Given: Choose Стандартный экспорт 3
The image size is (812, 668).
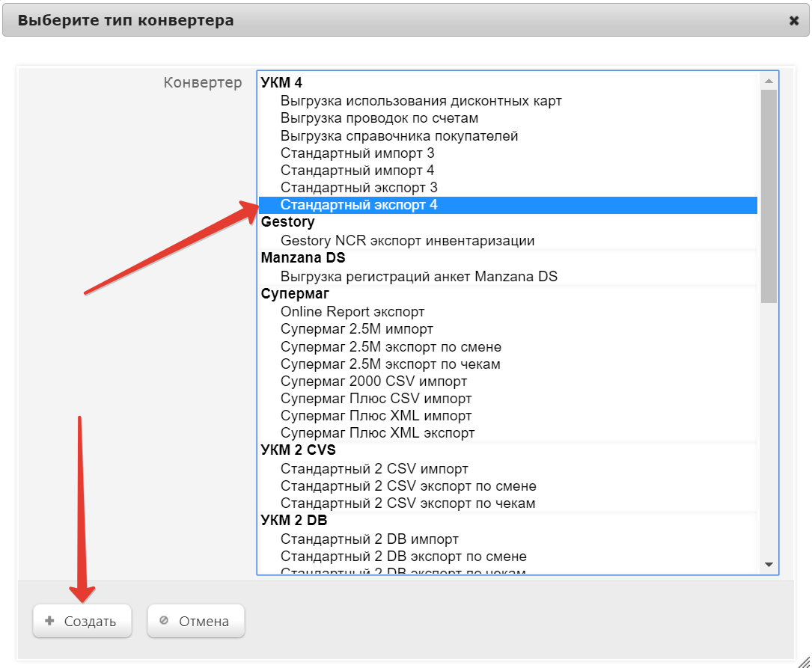Looking at the screenshot, I should click(508, 187).
